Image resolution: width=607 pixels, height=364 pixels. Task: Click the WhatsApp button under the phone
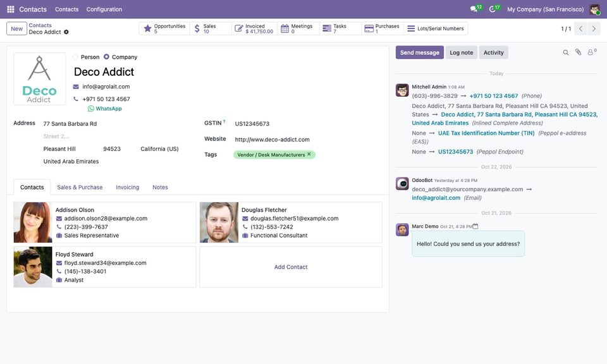(104, 109)
